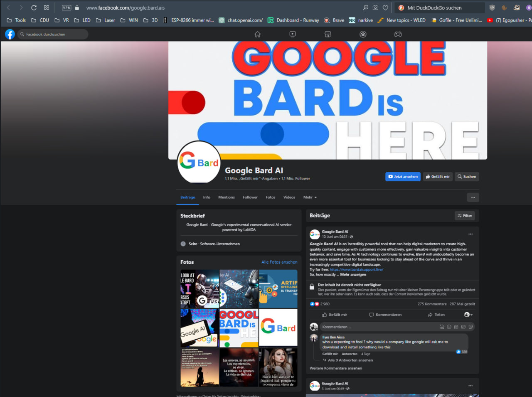Open the bardaisupport.live link
Viewport: 532px width, 397px height.
(357, 269)
